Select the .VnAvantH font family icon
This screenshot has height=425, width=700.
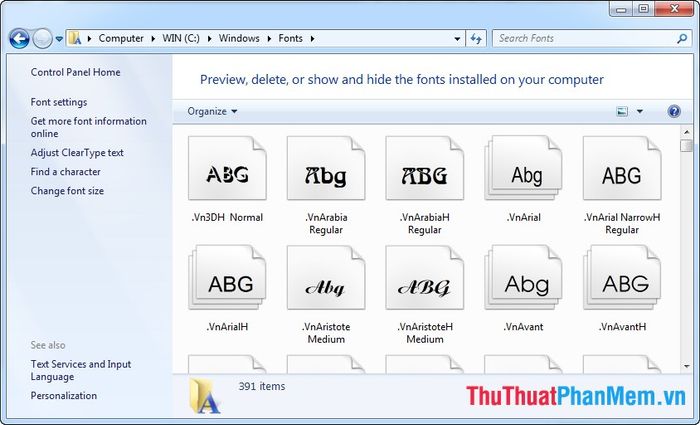click(x=622, y=277)
